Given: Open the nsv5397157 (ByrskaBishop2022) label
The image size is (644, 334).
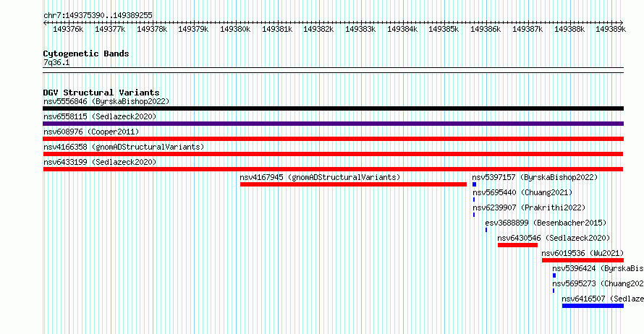Looking at the screenshot, I should point(535,177).
